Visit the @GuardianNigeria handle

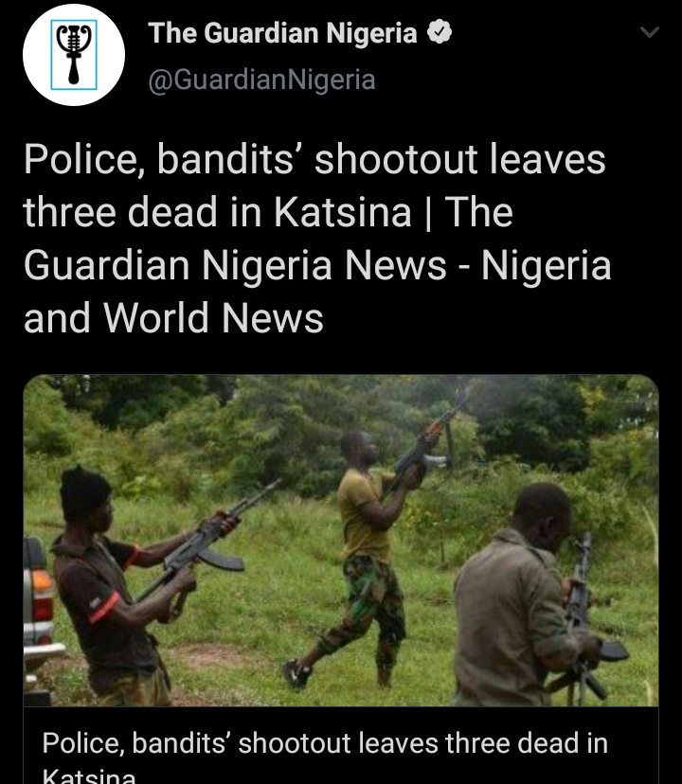click(261, 80)
